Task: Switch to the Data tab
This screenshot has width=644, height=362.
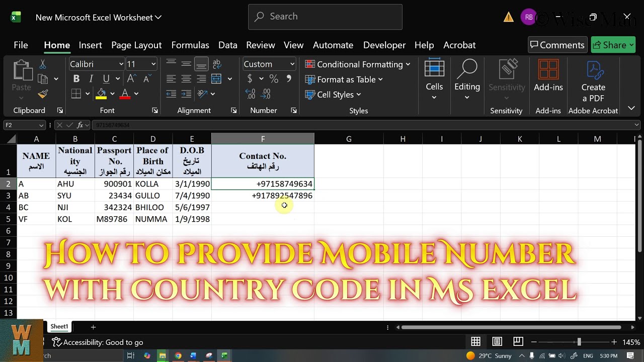Action: click(x=227, y=45)
